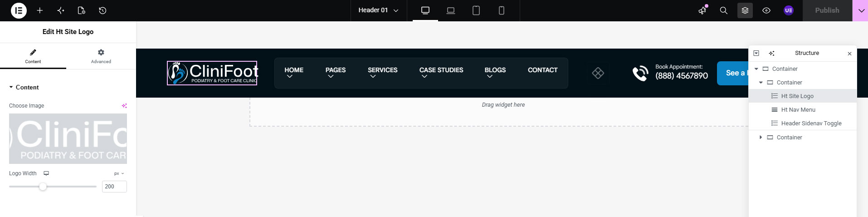Switch to the Content tab
Viewport: 868px width, 217px height.
(33, 56)
